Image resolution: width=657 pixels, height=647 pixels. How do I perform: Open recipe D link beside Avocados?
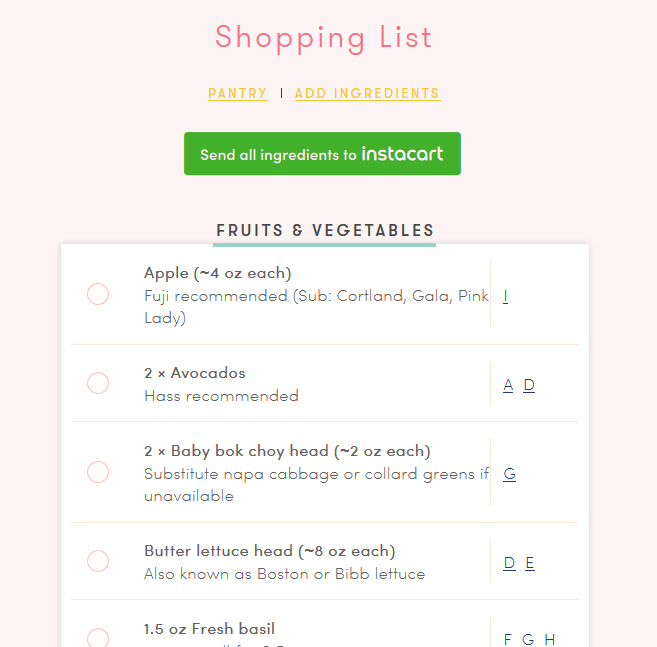tap(529, 385)
